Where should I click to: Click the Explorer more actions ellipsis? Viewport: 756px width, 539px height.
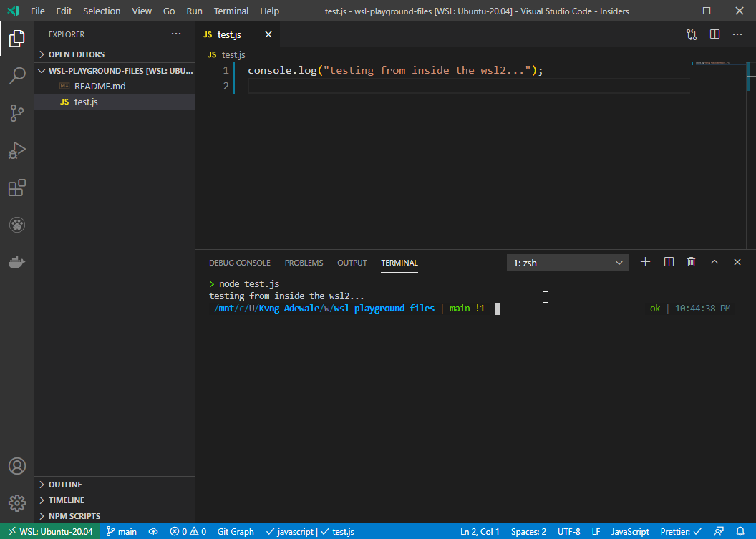(x=176, y=34)
